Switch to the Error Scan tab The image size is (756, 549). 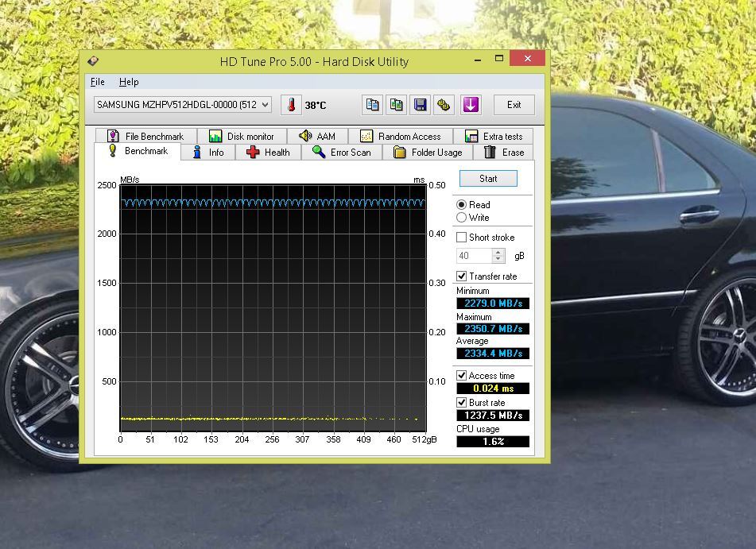click(341, 153)
